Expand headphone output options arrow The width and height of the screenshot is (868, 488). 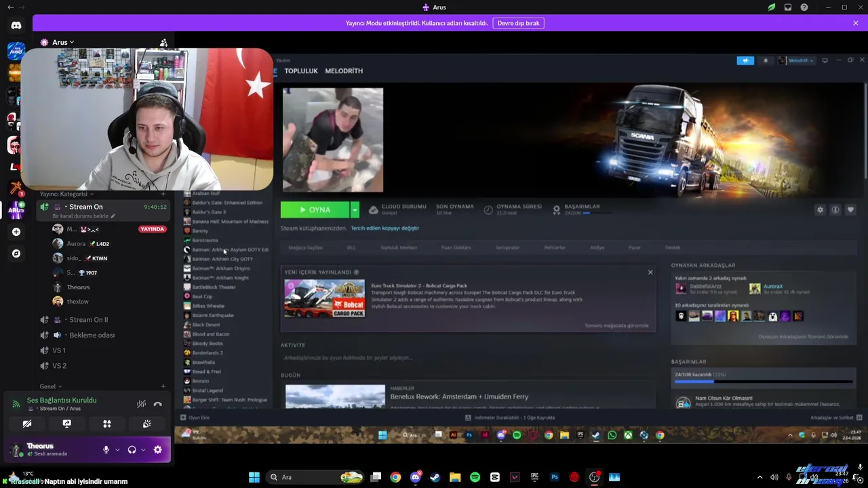pos(143,450)
